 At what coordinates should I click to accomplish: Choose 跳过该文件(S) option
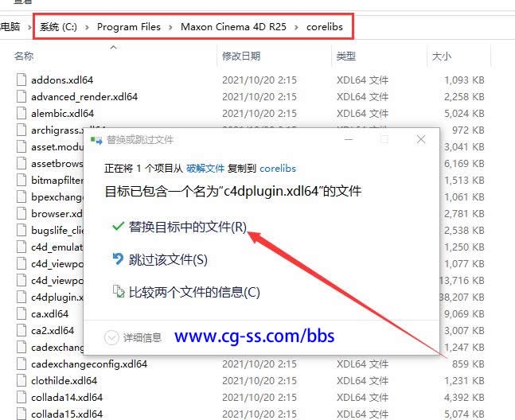pyautogui.click(x=168, y=259)
